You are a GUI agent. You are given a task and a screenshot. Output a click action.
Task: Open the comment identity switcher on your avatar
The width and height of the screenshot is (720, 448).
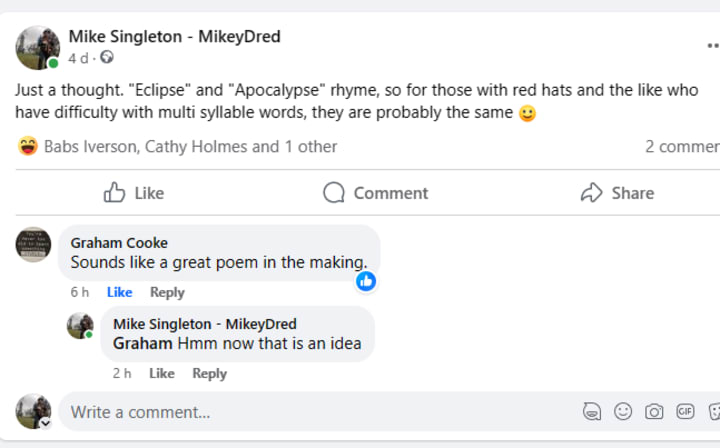[x=45, y=424]
